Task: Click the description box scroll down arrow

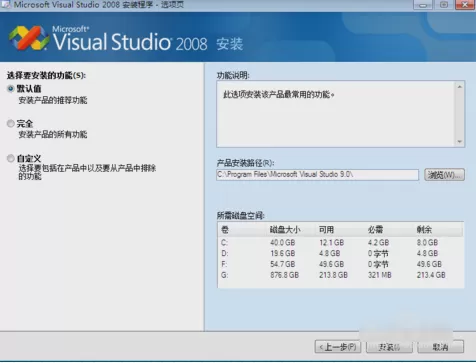Action: [x=460, y=141]
